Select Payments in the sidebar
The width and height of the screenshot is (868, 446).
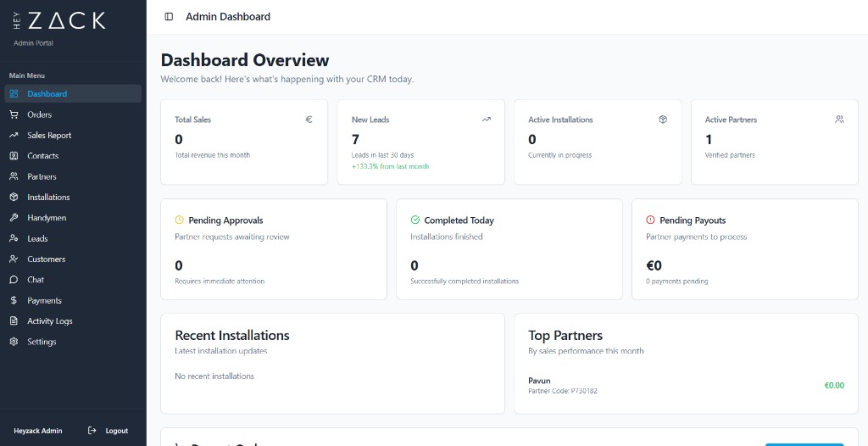point(73,300)
